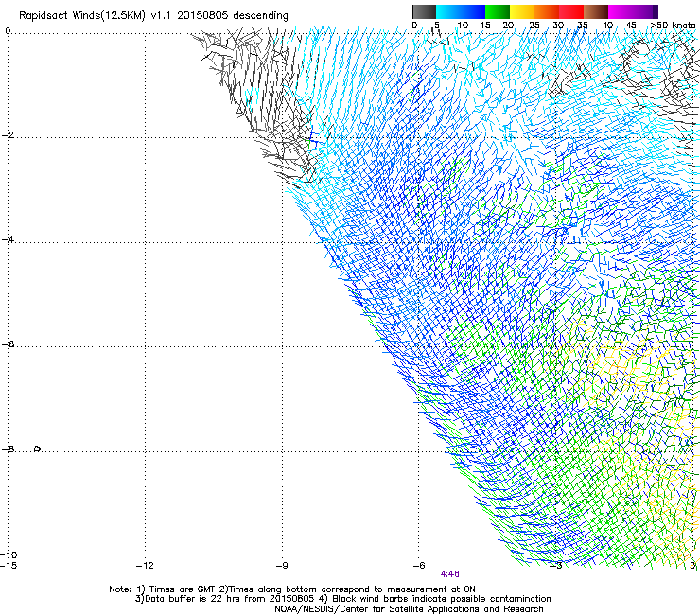Click the "-15" longitude axis label

pos(9,566)
